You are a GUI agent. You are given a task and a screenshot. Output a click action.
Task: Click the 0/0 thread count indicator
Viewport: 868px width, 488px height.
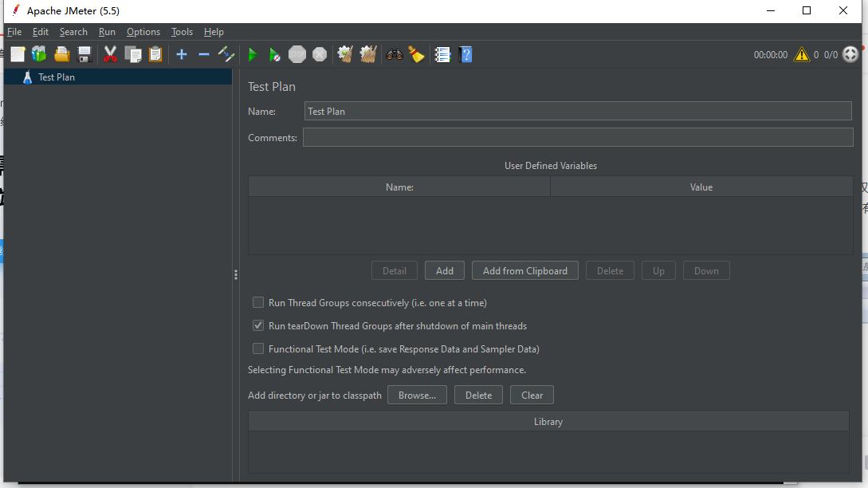[x=831, y=55]
